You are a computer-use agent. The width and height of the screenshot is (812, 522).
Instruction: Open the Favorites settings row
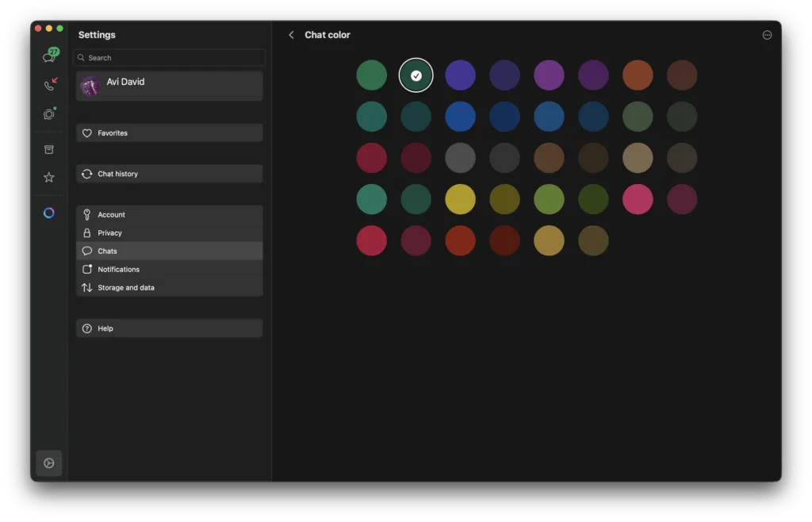tap(170, 133)
